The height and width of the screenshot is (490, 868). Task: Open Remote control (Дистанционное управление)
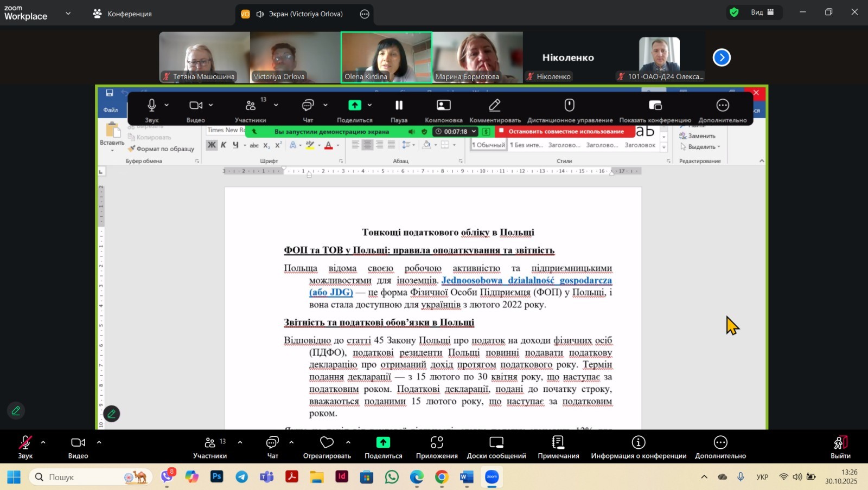[x=569, y=105]
